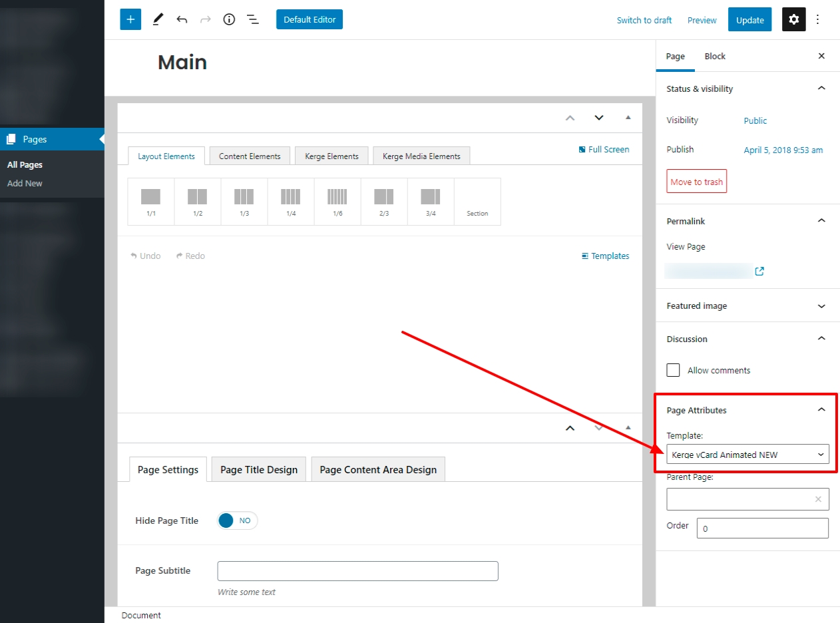
Task: Click the Move to trash button
Action: pos(696,182)
